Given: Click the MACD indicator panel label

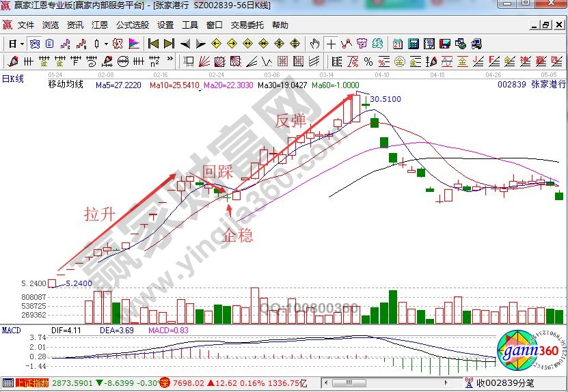Looking at the screenshot, I should click(x=12, y=331).
